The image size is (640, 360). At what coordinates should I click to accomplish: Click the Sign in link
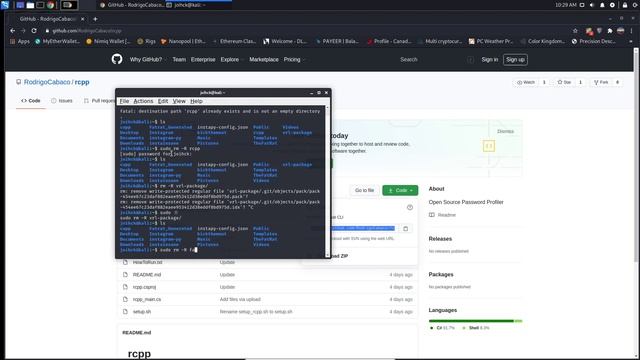pyautogui.click(x=489, y=59)
